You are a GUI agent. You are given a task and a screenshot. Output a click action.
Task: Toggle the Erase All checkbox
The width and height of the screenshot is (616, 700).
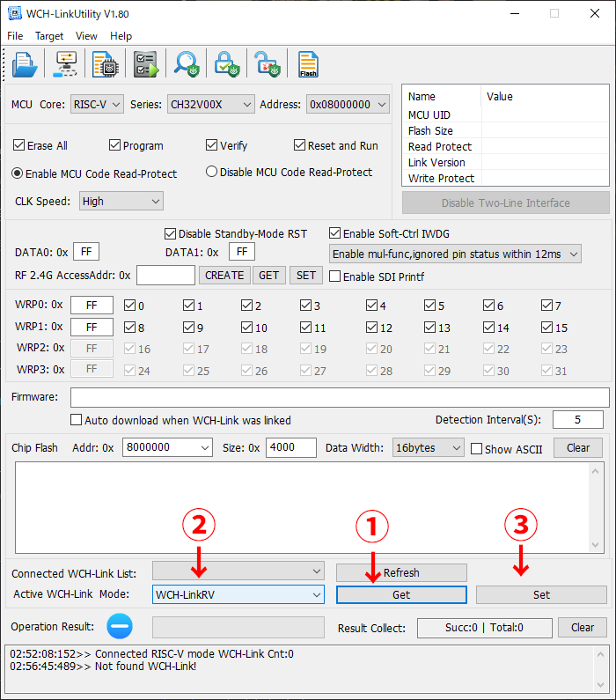pyautogui.click(x=20, y=145)
